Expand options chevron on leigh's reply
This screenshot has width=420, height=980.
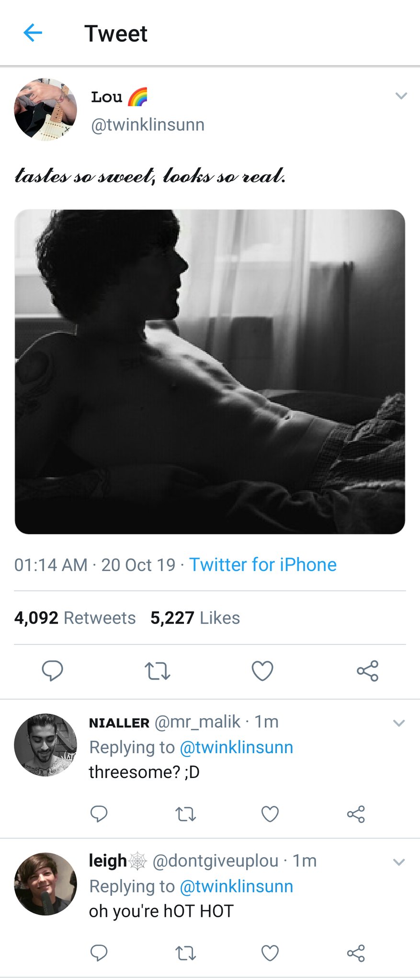tap(399, 862)
